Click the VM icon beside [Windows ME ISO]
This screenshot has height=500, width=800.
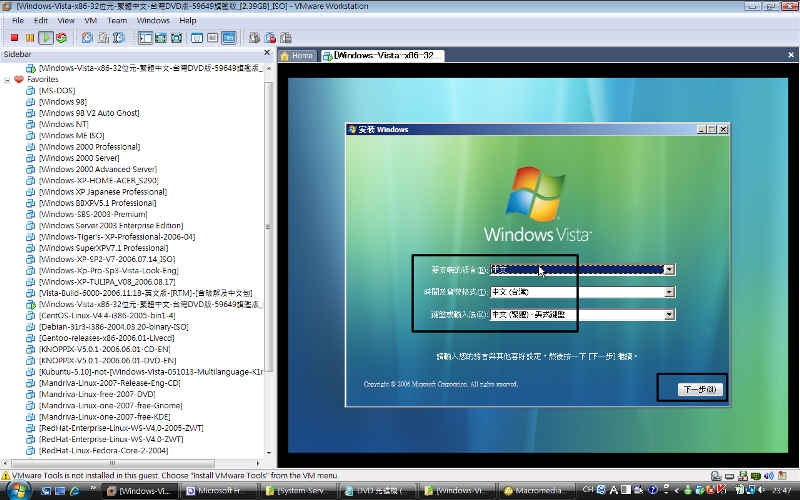31,135
